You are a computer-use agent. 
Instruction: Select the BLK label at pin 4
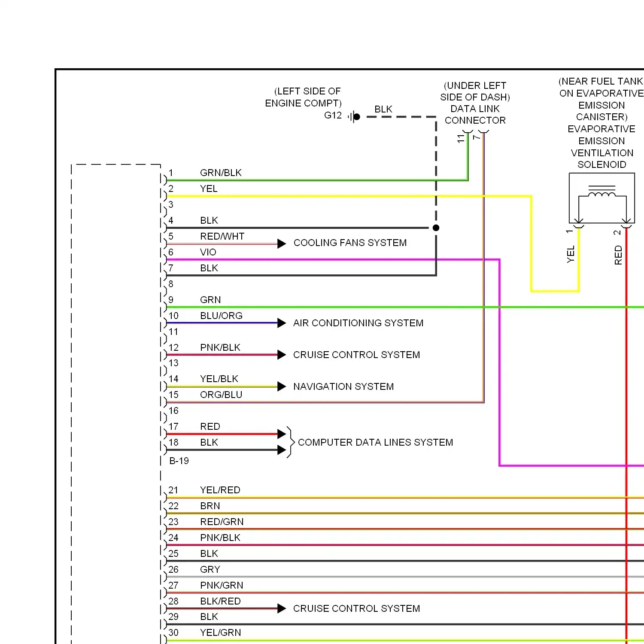tap(209, 220)
